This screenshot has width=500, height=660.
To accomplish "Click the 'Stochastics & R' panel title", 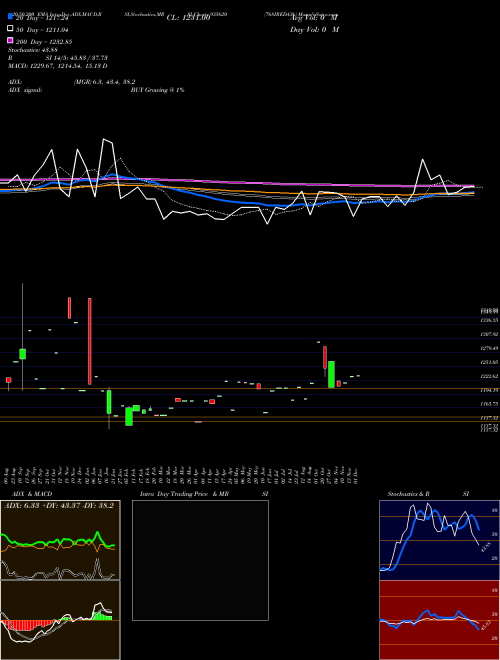I will pos(409,494).
